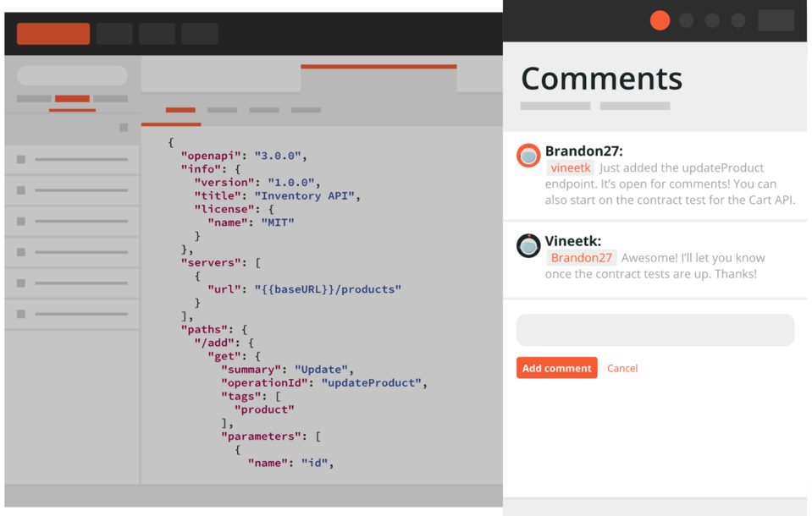The height and width of the screenshot is (516, 812).
Task: Click the gray rectangle icon beside header circles
Action: (x=776, y=20)
